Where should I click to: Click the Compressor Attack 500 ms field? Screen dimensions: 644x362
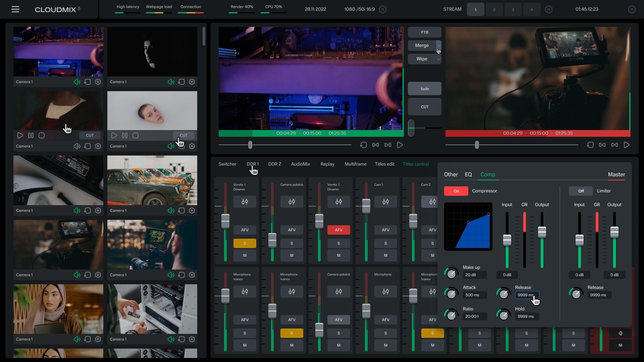point(474,295)
